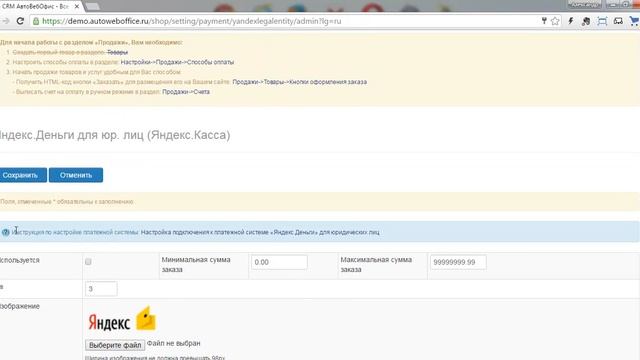
Task: Click the glasses-shaped extension icon
Action: click(618, 21)
